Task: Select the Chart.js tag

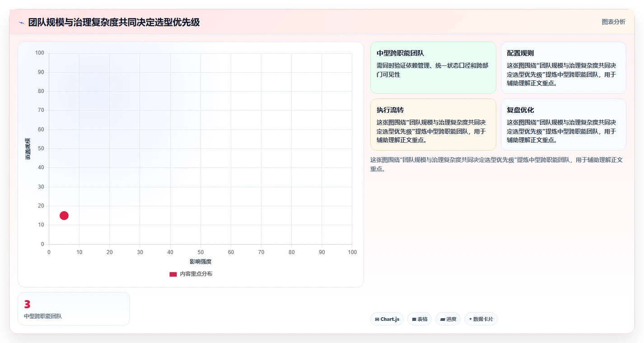Action: (387, 319)
